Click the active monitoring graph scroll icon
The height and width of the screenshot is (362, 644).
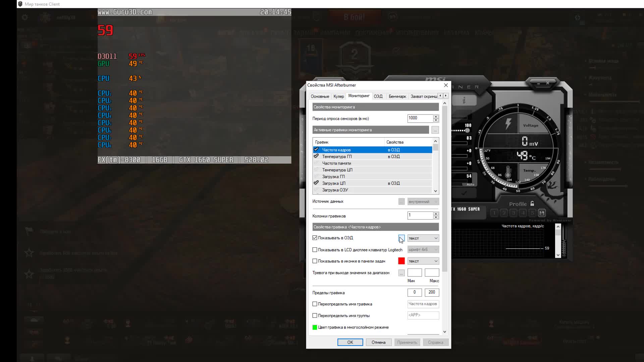tap(436, 190)
